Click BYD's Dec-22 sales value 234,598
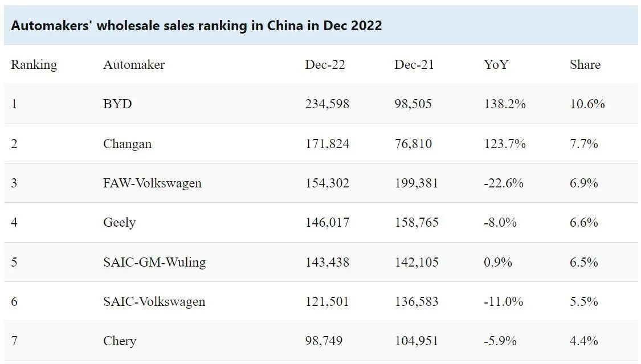 pos(327,104)
